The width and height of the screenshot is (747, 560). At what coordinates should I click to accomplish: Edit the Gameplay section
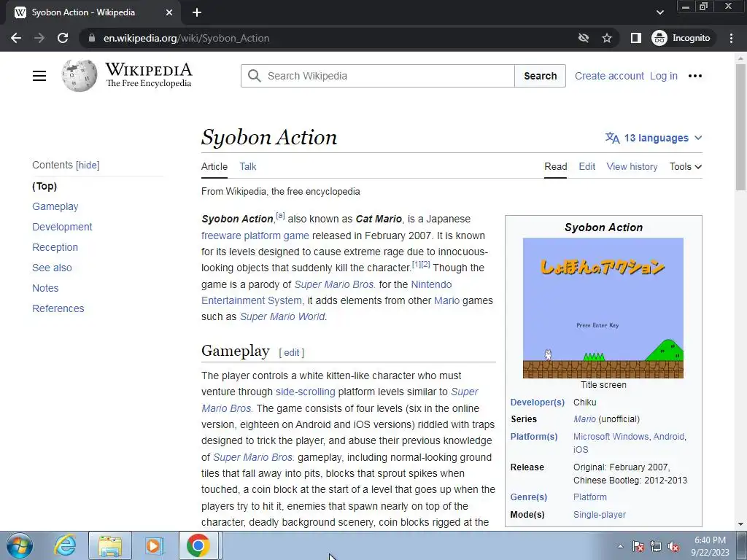(292, 352)
